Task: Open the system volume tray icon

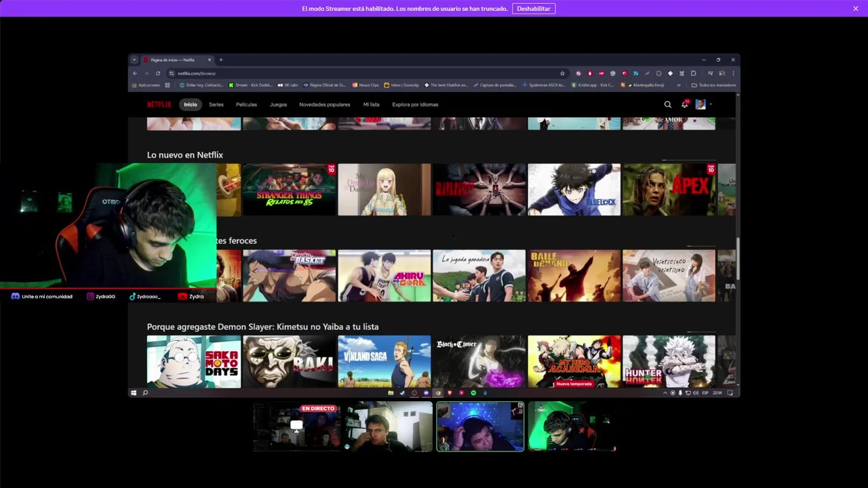Action: 696,392
